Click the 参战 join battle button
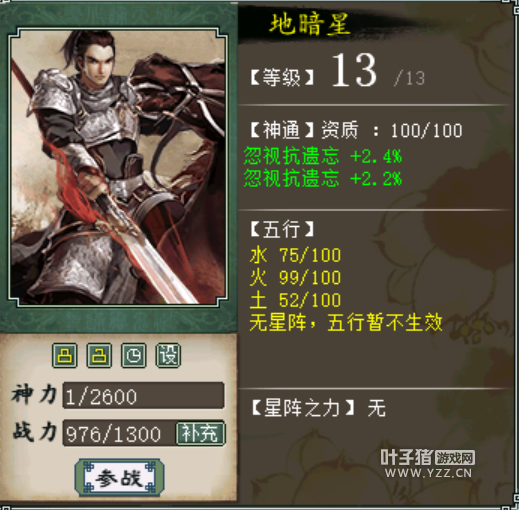This screenshot has width=519, height=510. (x=119, y=477)
